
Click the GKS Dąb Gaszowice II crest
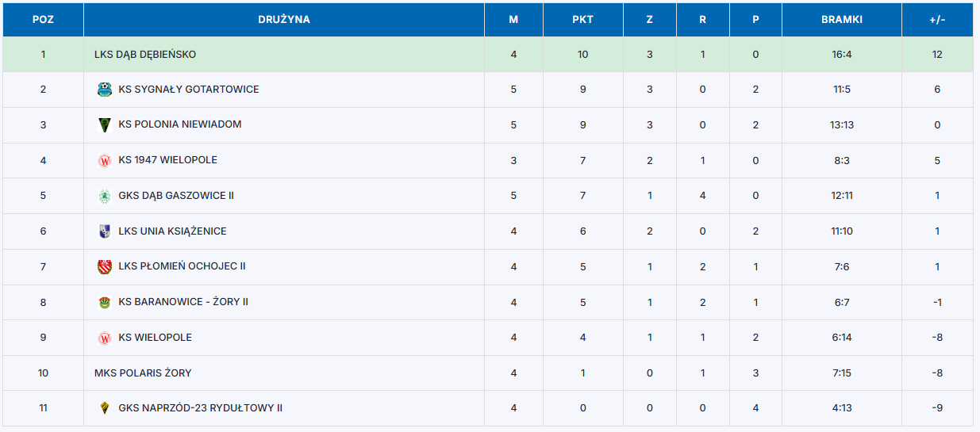104,196
